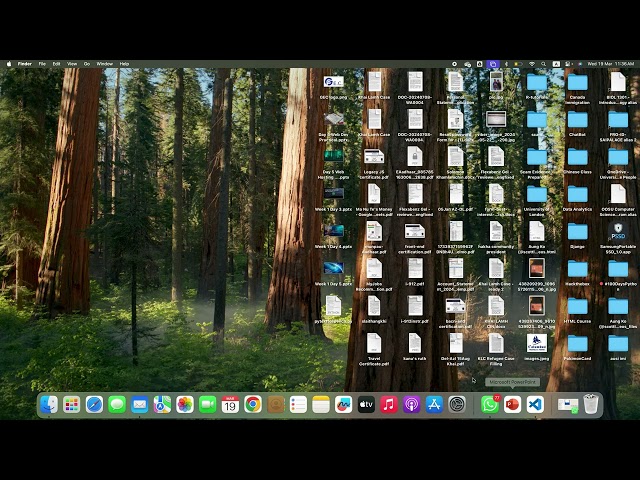Image resolution: width=640 pixels, height=480 pixels.
Task: Launch FaceTime from the Dock
Action: pos(207,404)
